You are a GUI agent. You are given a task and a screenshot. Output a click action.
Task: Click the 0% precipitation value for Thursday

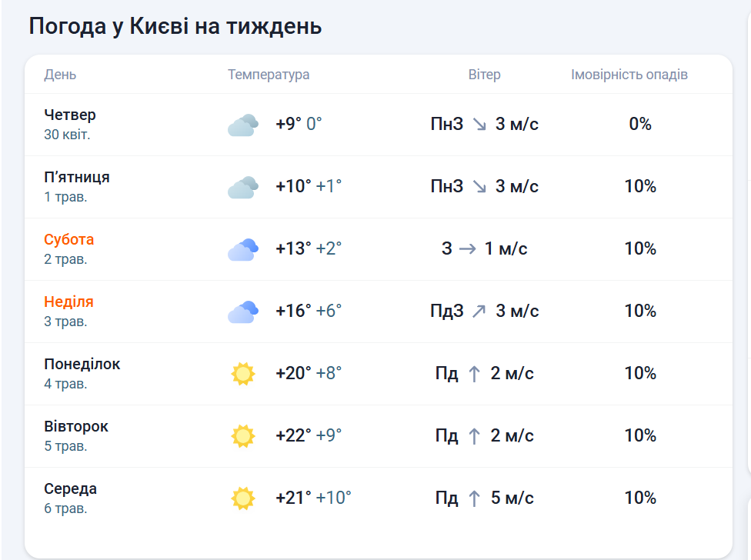point(640,124)
